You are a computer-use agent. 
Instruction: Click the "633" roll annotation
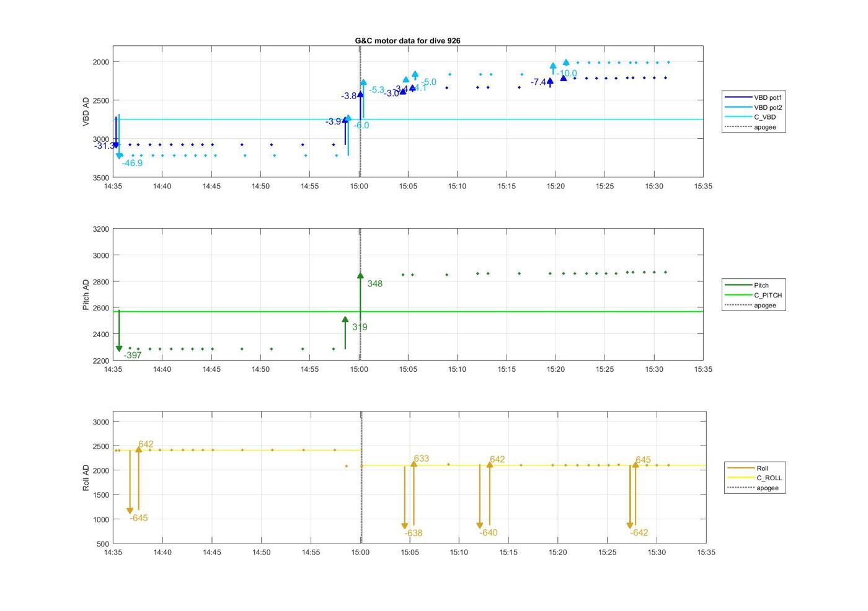tap(422, 459)
